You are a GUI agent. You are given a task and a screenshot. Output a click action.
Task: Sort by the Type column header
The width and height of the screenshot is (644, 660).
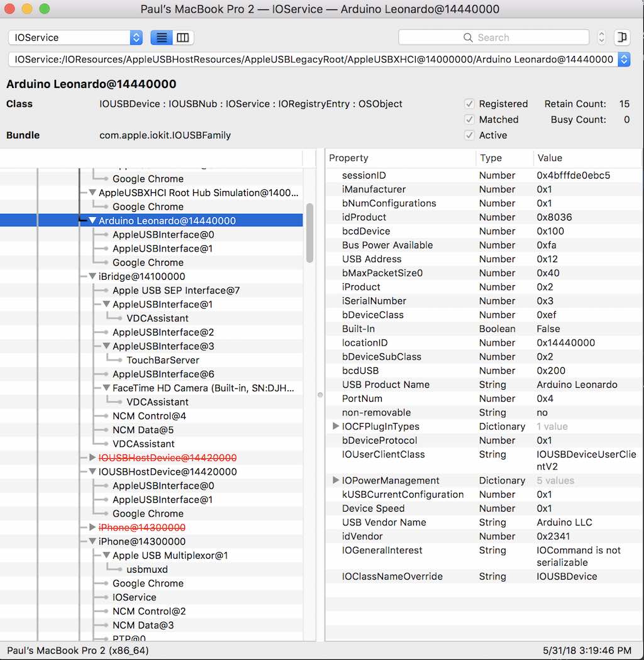click(504, 158)
